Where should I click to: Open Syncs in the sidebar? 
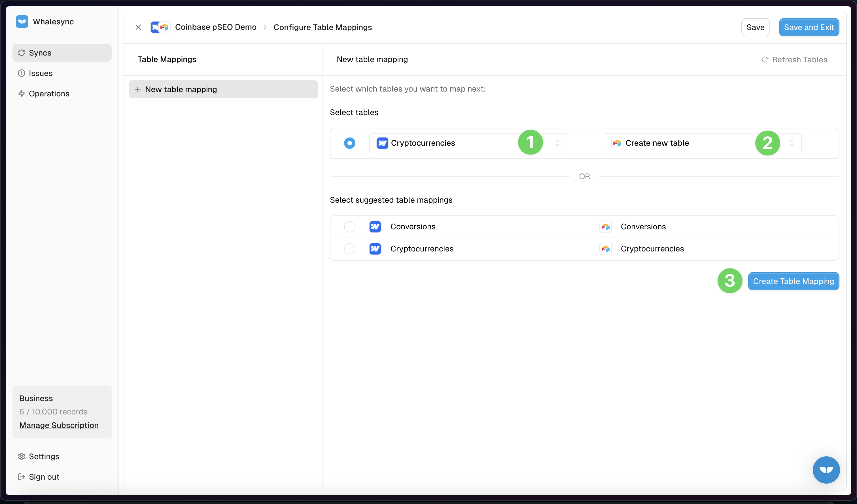(x=40, y=53)
